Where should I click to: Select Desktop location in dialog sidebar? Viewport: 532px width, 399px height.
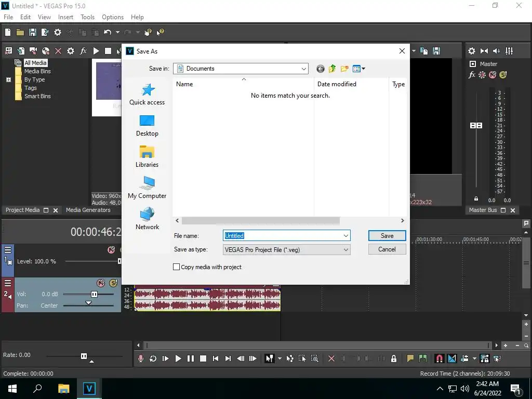click(147, 126)
